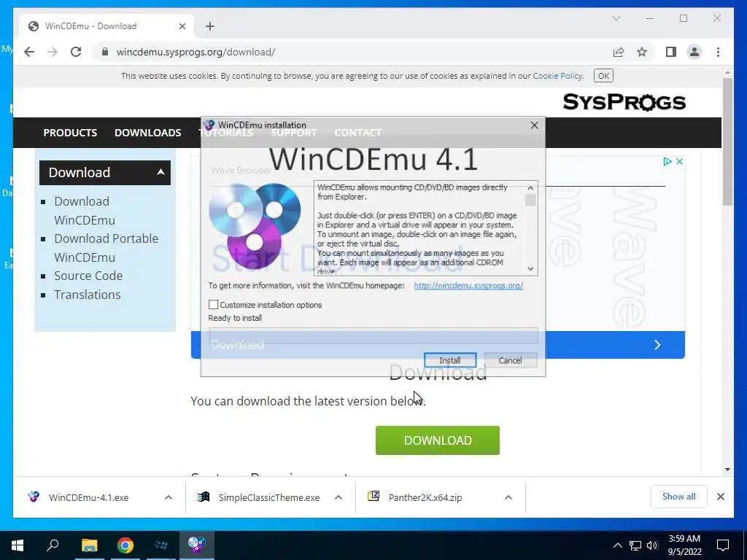Open the Cookie Policy link
Image resolution: width=747 pixels, height=560 pixels.
point(557,76)
